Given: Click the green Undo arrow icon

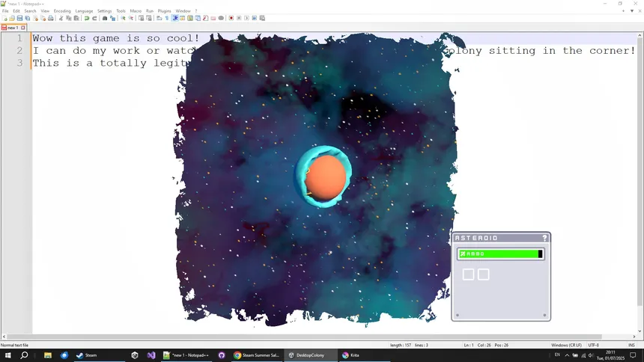Looking at the screenshot, I should [87, 18].
